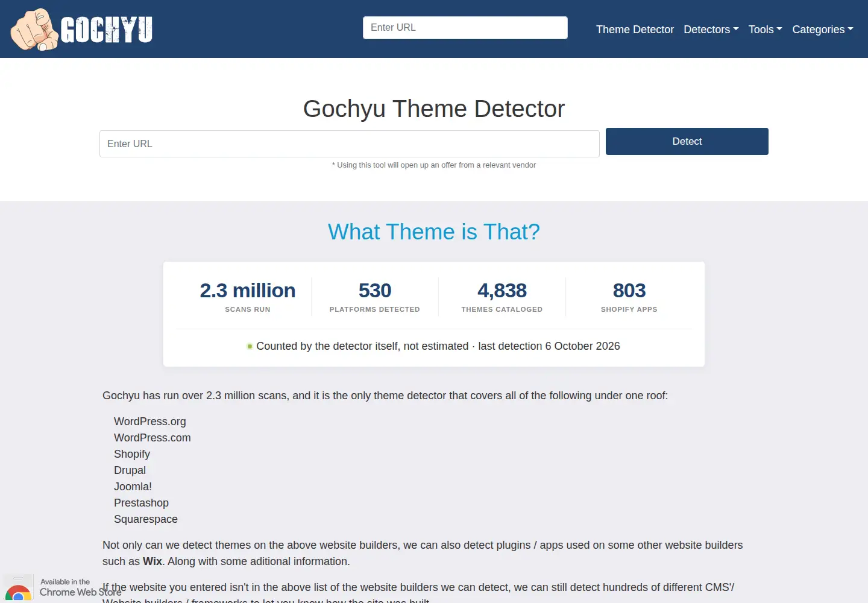Click the 'Drupal' list entry

click(x=130, y=470)
